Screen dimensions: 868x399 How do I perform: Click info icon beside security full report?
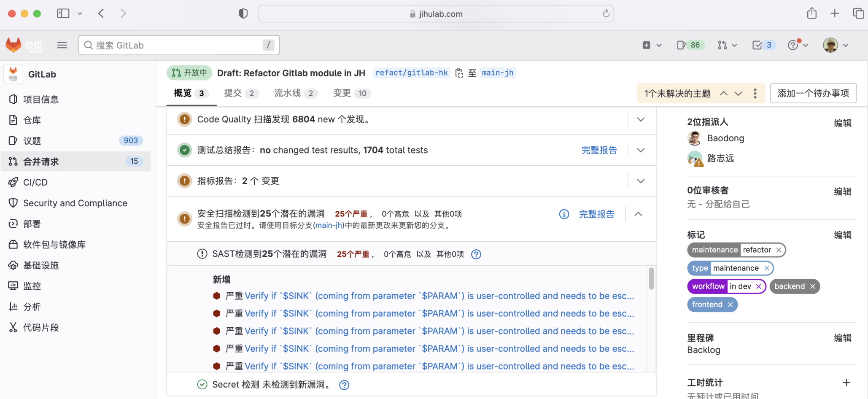tap(564, 214)
